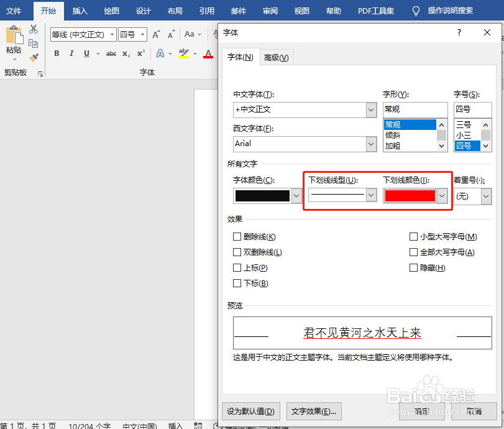Open the emphasis mark (着重号) dropdown
Image resolution: width=504 pixels, height=429 pixels.
pos(486,196)
